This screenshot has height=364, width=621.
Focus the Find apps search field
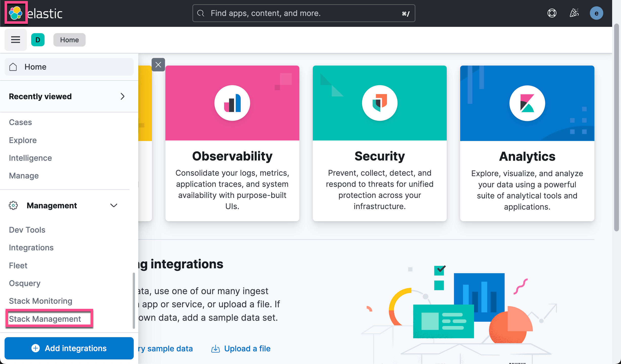point(303,13)
